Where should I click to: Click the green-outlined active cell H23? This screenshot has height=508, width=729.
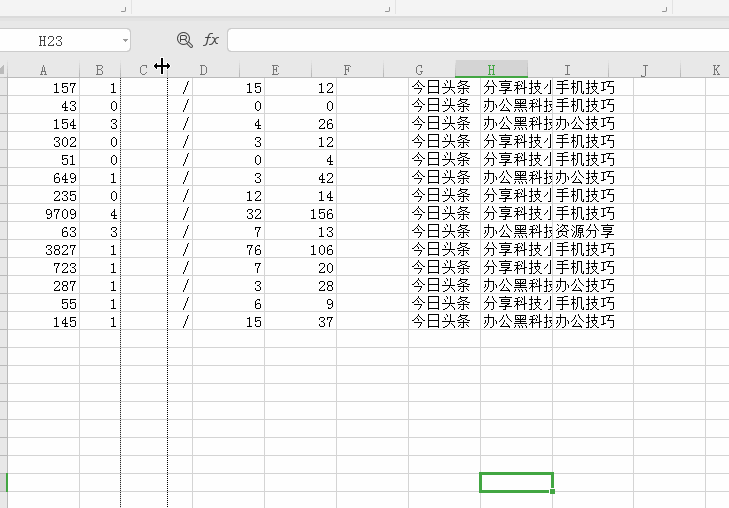tap(516, 482)
